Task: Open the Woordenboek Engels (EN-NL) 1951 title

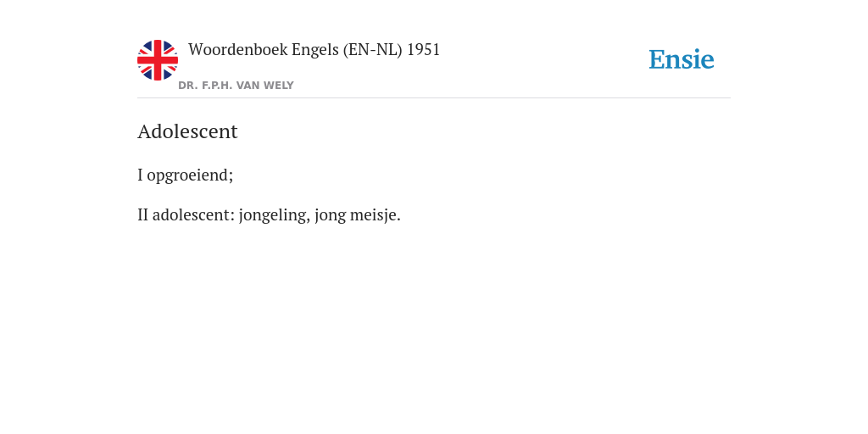Action: click(x=314, y=50)
